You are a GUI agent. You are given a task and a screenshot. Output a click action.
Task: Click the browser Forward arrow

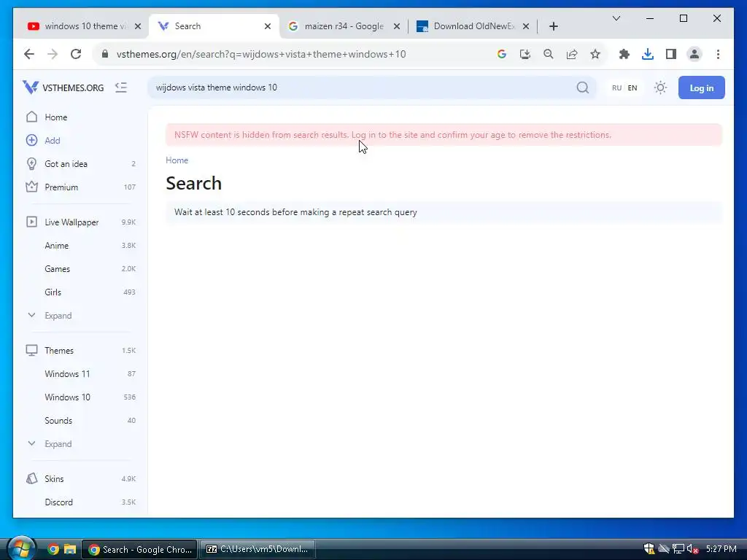point(53,54)
